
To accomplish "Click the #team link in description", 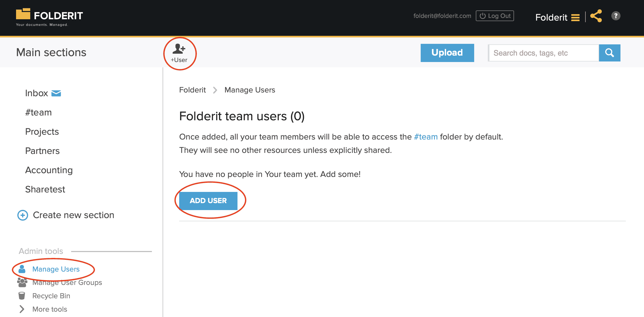I will (426, 137).
